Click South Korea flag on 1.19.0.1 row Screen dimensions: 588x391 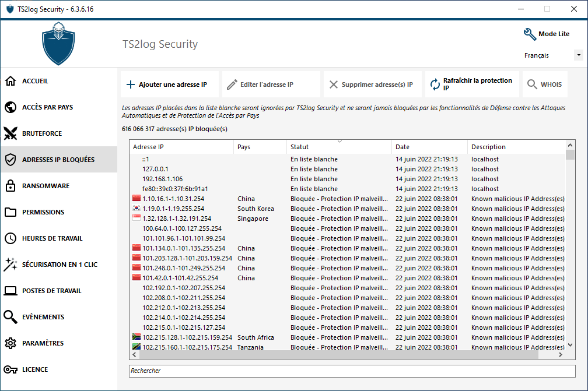(136, 209)
